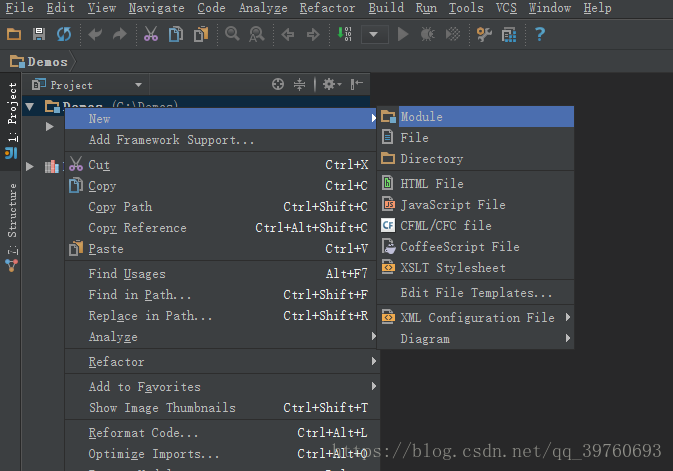Expand XML Configuration File submenu
Screen dimensions: 673x471
point(475,318)
